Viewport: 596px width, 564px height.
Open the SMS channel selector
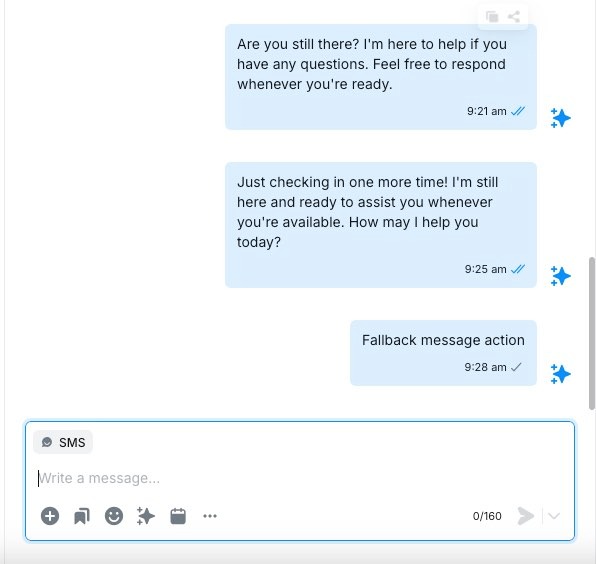[63, 442]
